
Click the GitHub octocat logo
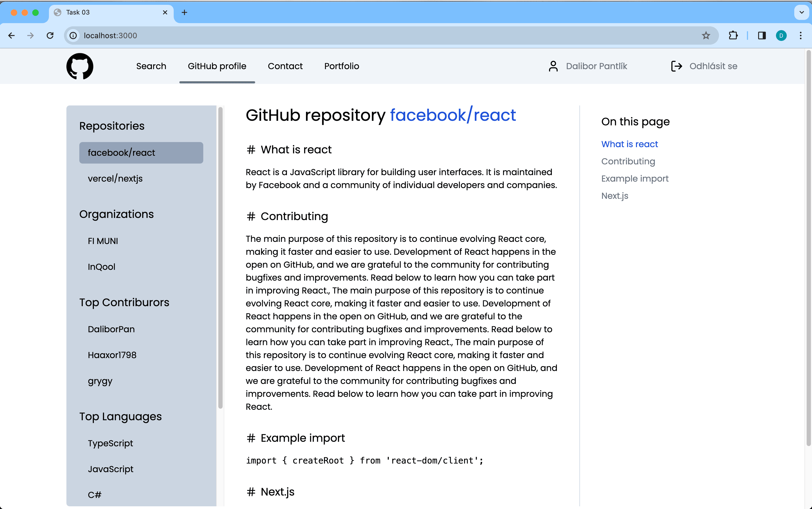pos(80,66)
